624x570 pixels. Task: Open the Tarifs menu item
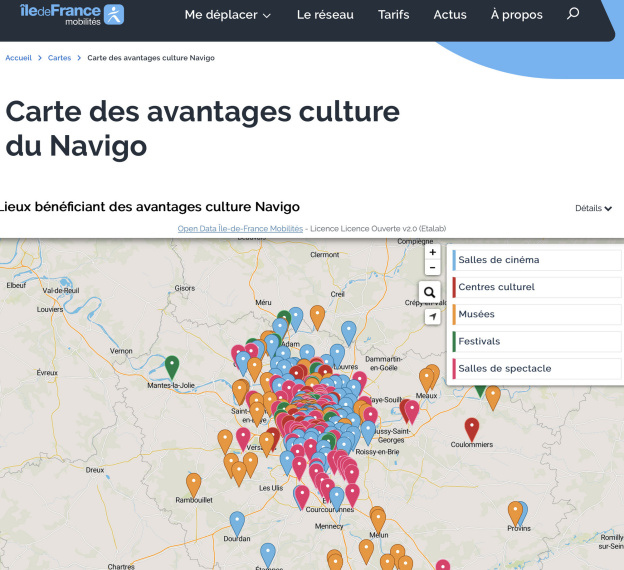point(394,15)
